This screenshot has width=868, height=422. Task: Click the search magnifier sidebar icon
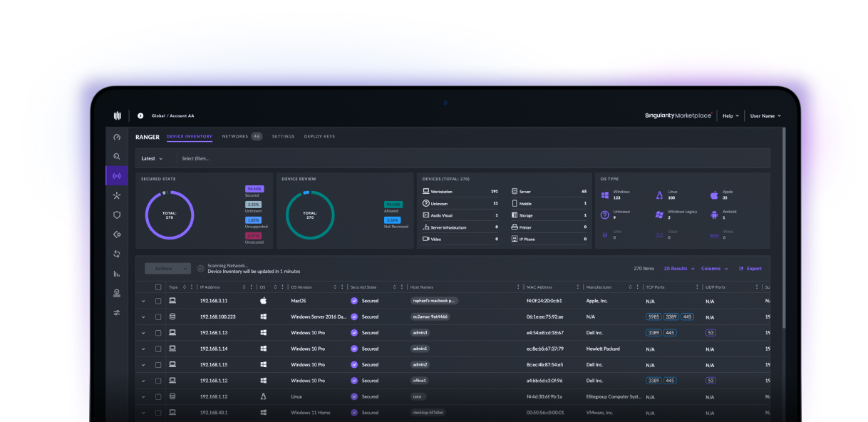(x=117, y=156)
